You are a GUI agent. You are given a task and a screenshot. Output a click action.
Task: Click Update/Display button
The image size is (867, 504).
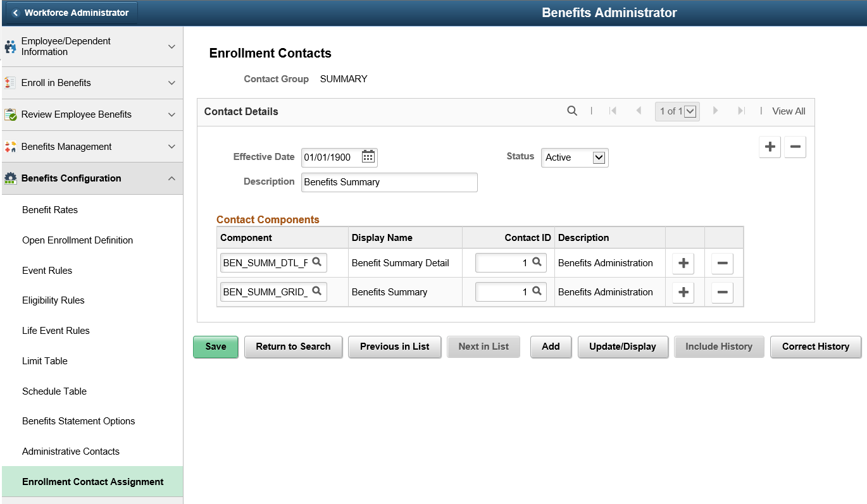coord(623,347)
